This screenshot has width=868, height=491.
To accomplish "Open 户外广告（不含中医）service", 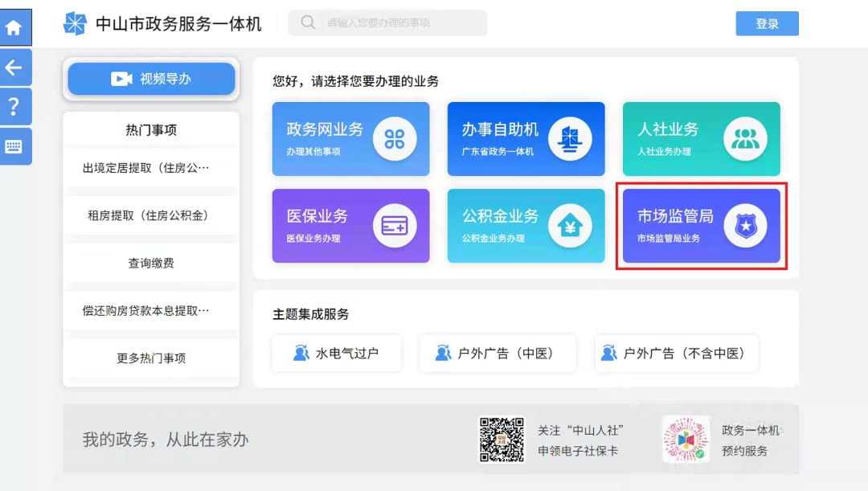I will [x=675, y=353].
